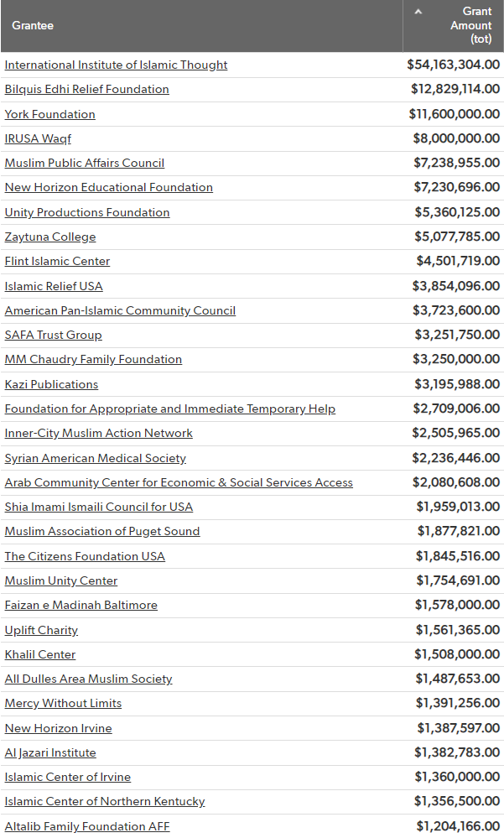Click Altalib Family Foundation AFF link
This screenshot has width=504, height=838.
(87, 826)
